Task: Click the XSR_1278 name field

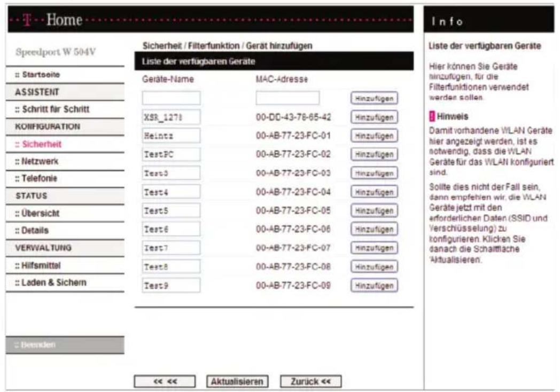Action: click(171, 117)
